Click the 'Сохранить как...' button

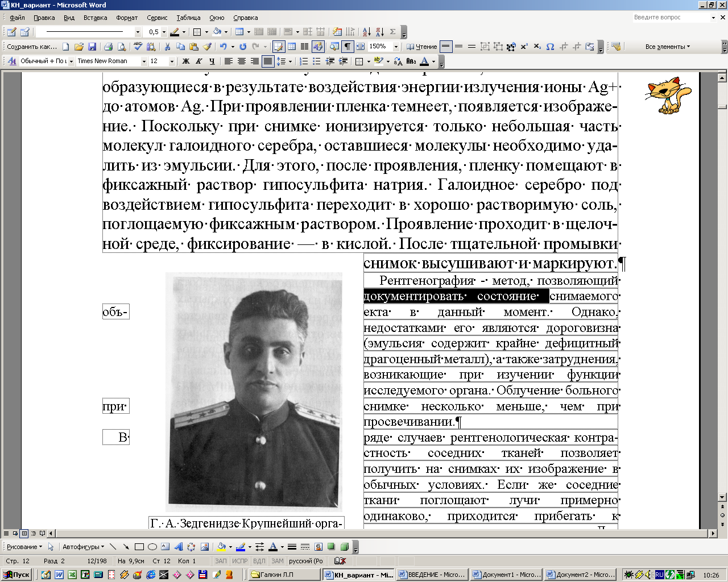tap(32, 47)
